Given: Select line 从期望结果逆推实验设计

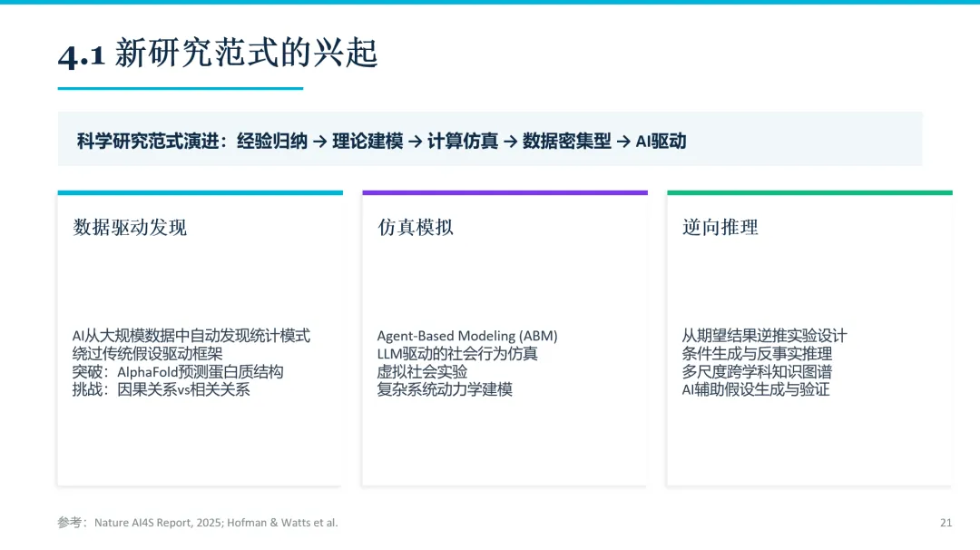Looking at the screenshot, I should [x=764, y=336].
